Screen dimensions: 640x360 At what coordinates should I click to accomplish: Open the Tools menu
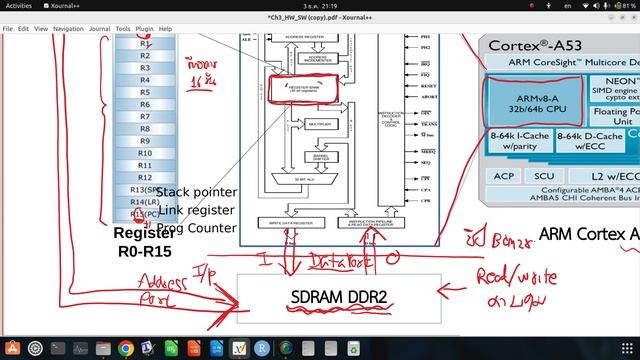(x=123, y=29)
